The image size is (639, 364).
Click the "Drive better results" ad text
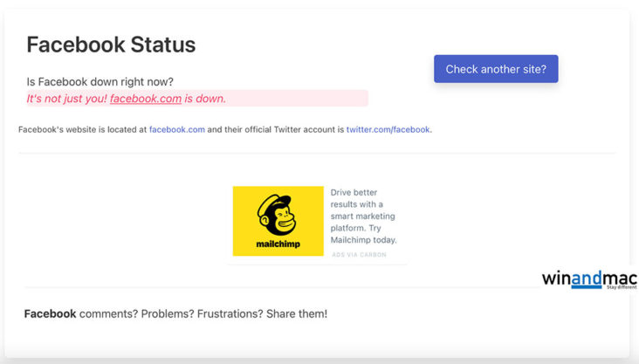pos(354,193)
